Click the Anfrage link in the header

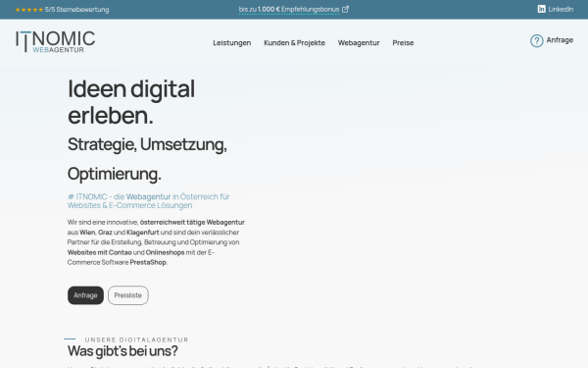tap(560, 40)
